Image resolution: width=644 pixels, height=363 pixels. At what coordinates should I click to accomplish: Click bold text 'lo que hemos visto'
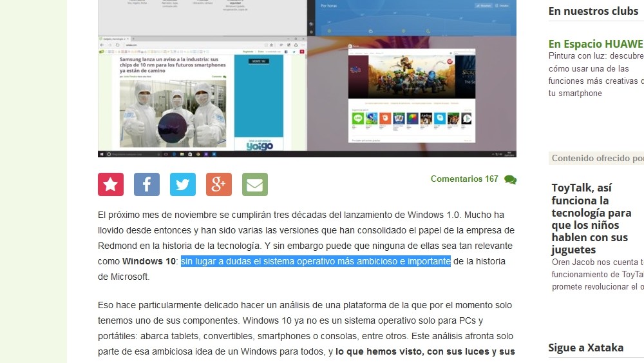tap(379, 351)
